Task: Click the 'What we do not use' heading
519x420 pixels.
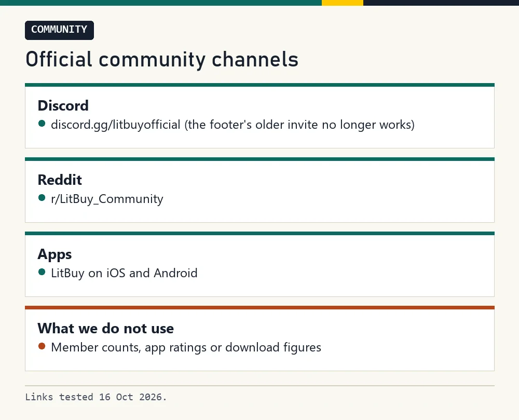Action: click(105, 328)
